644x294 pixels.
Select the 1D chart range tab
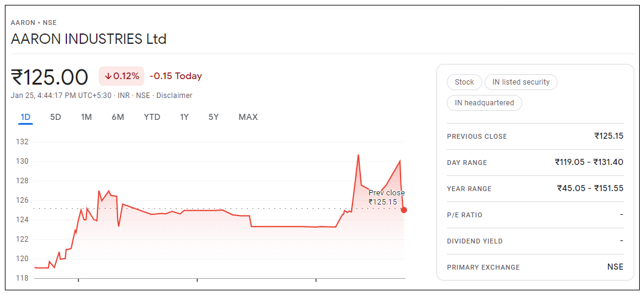(x=26, y=117)
